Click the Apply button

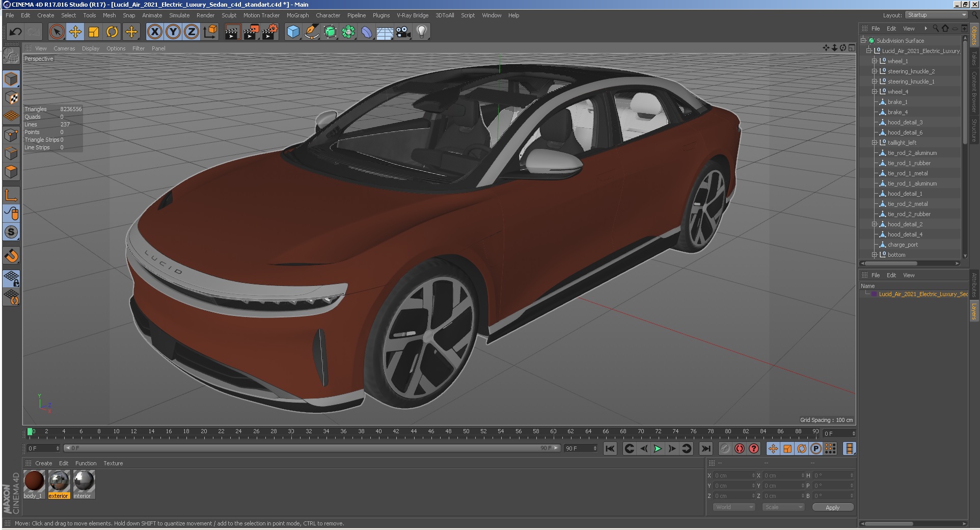click(x=832, y=508)
